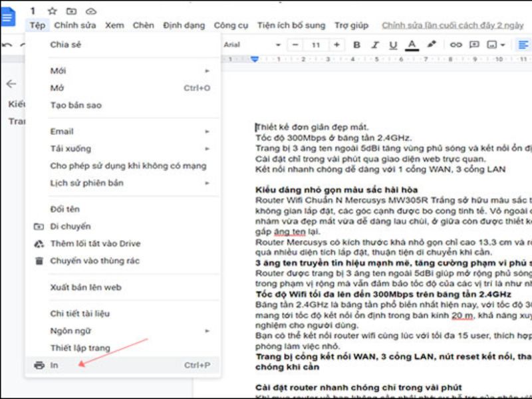532x399 pixels.
Task: Click the move-to-folder icon in title bar
Action: [x=71, y=11]
